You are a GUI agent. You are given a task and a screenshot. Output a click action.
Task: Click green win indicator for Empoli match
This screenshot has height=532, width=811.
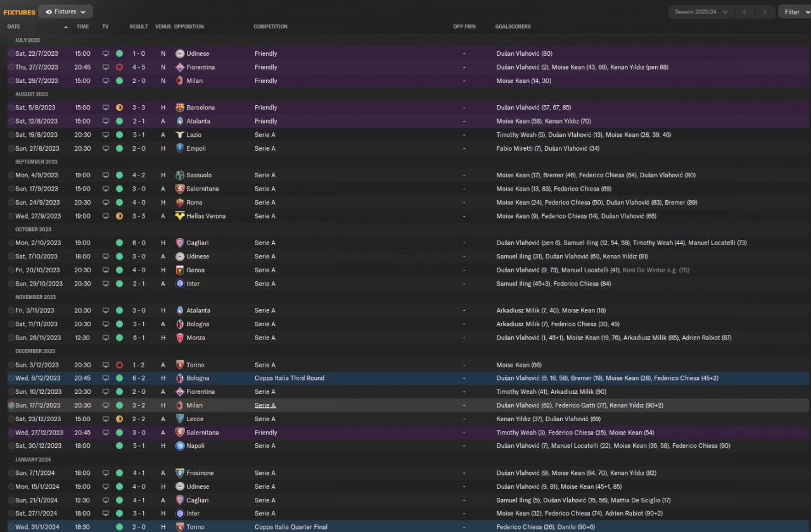[119, 148]
